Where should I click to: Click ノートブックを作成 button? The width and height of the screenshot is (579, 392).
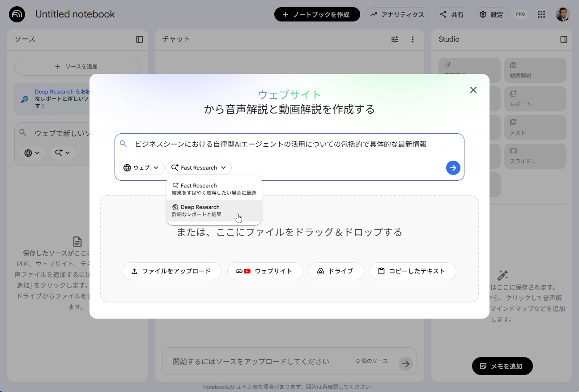pos(317,14)
